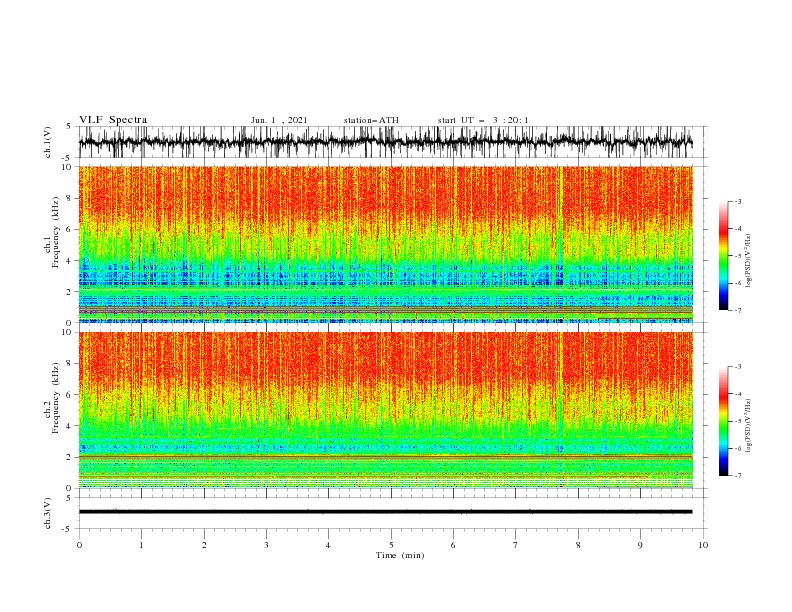Click the color bar beside ch.2 spectrogram

(723, 421)
